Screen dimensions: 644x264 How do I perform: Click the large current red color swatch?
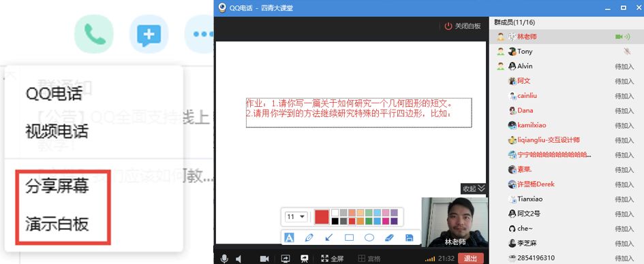tap(322, 216)
